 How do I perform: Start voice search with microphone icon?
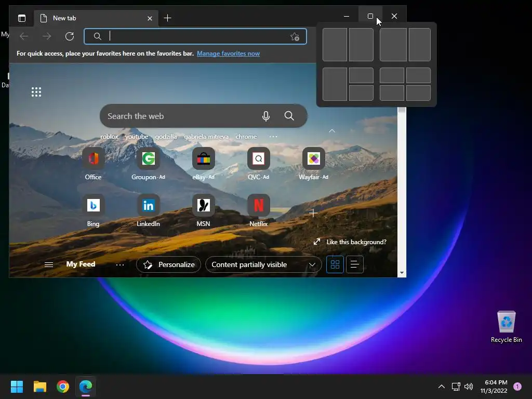click(x=266, y=116)
